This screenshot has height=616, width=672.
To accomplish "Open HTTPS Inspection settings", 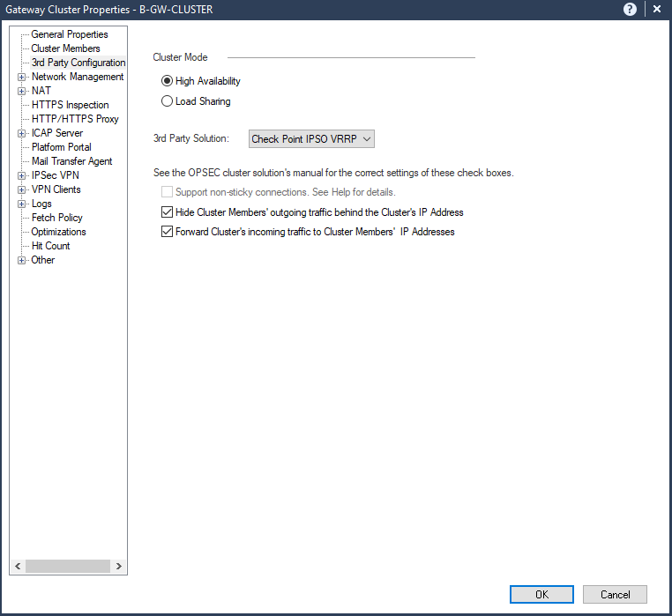I will coord(70,105).
